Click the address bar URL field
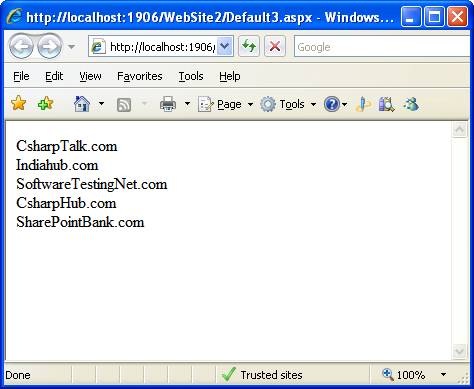Image resolution: width=474 pixels, height=389 pixels. tap(161, 47)
